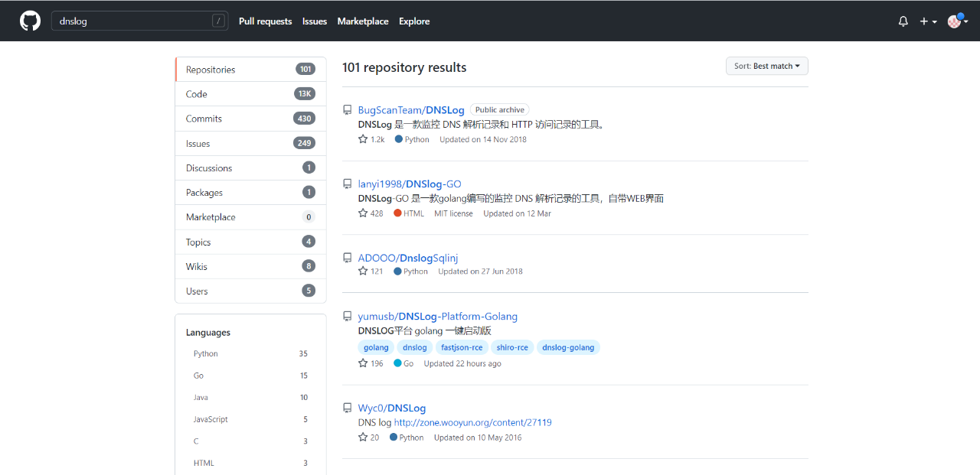Click the star icon for ADOOO/DnslogSqlinj

point(363,272)
